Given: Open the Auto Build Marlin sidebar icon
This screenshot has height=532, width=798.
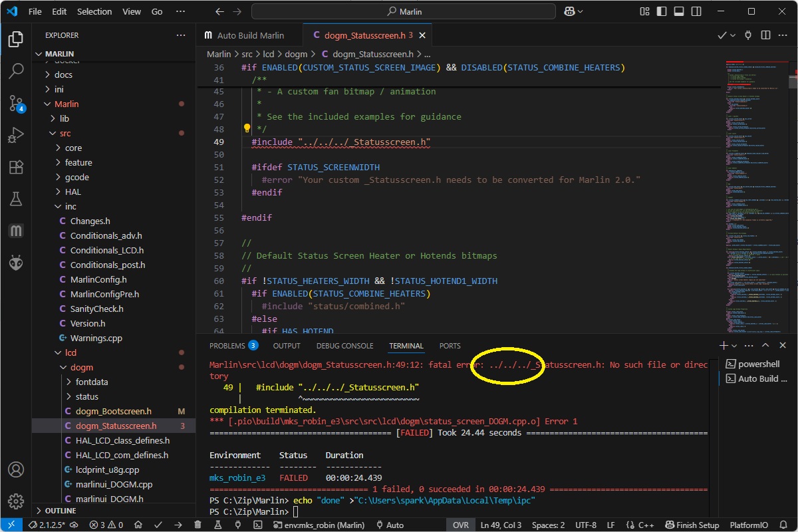Looking at the screenshot, I should coord(16,231).
